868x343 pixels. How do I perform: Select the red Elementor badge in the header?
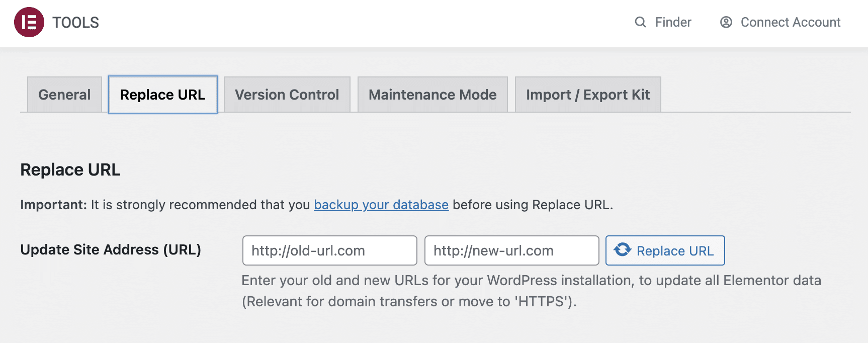point(29,22)
